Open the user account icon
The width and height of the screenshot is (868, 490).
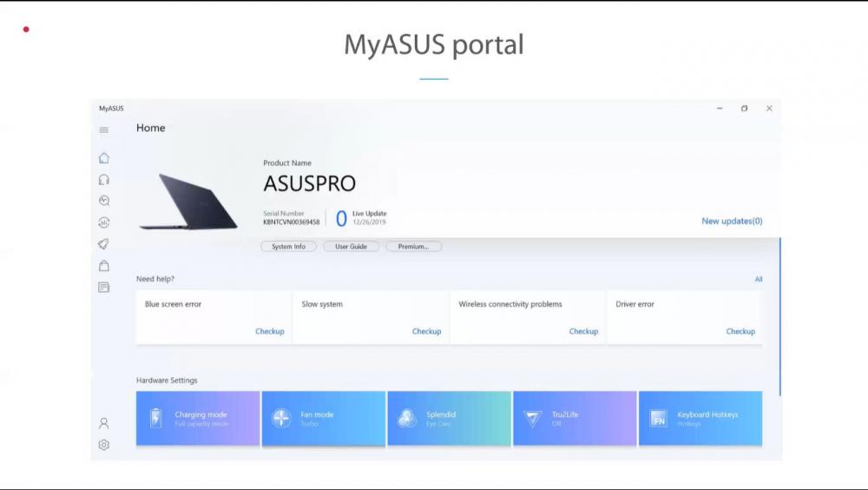pyautogui.click(x=103, y=423)
